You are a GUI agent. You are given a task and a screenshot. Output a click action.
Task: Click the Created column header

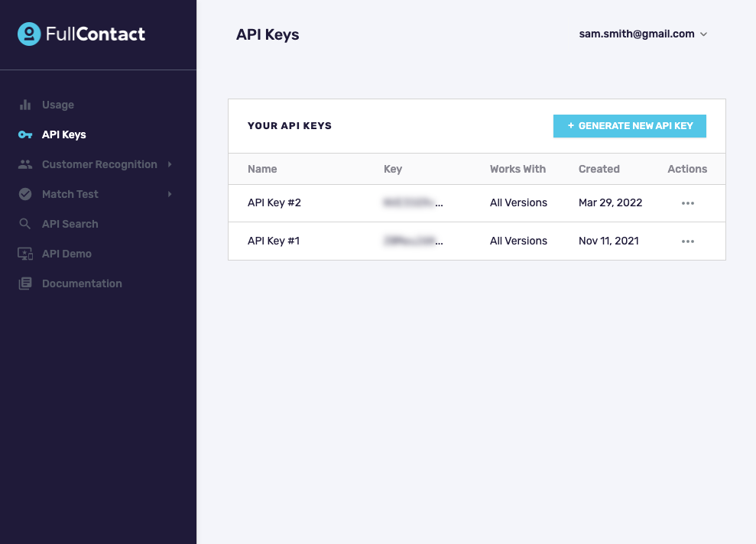pyautogui.click(x=599, y=169)
